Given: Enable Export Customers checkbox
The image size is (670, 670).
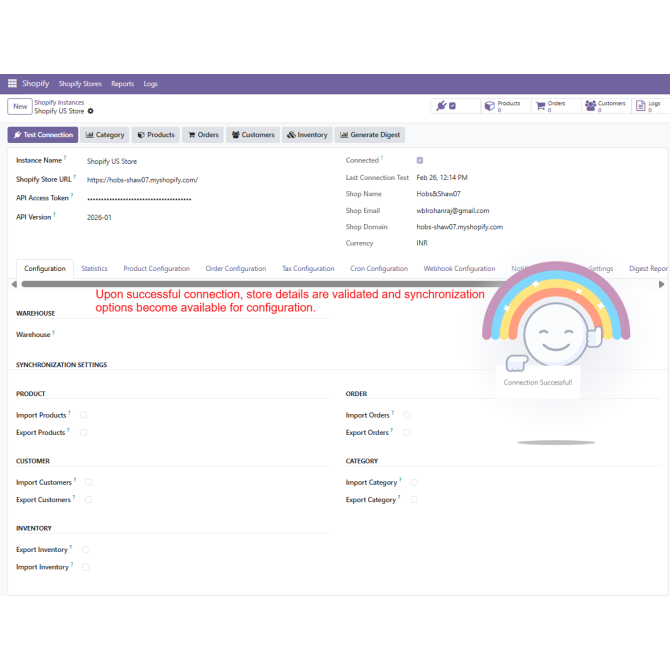Looking at the screenshot, I should tap(88, 500).
